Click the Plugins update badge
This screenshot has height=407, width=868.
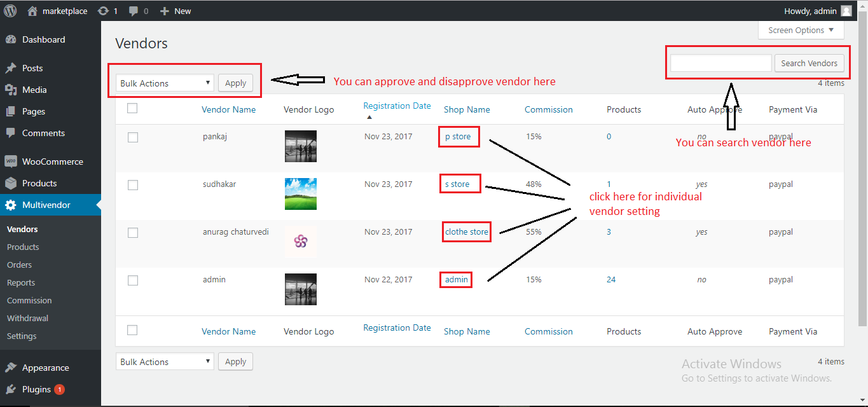click(x=59, y=389)
